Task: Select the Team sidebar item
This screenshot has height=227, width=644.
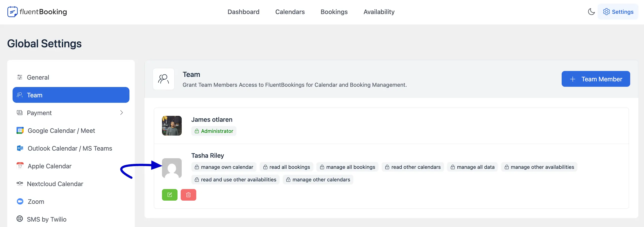Action: [x=71, y=95]
